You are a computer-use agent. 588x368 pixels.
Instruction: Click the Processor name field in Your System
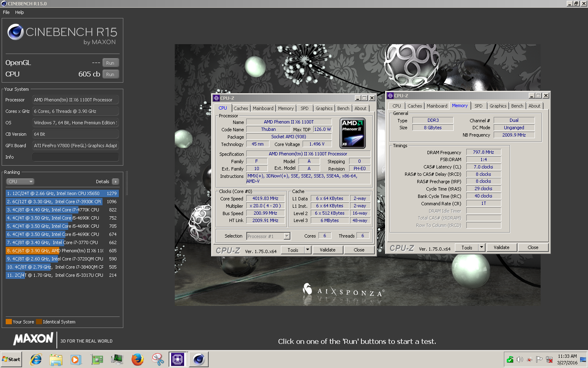pos(76,100)
